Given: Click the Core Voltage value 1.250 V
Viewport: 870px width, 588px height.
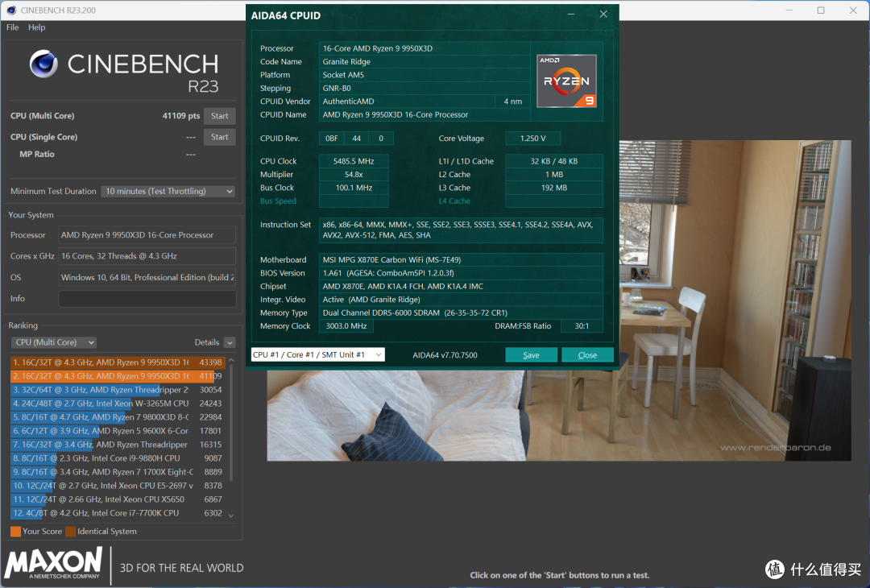Looking at the screenshot, I should coord(532,139).
